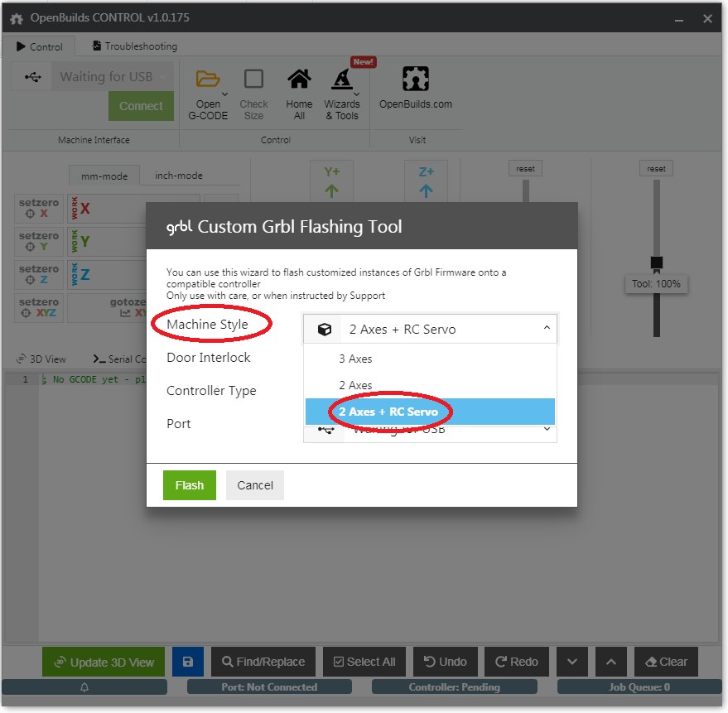The height and width of the screenshot is (713, 728).
Task: Switch to the 3D View tab
Action: (41, 359)
